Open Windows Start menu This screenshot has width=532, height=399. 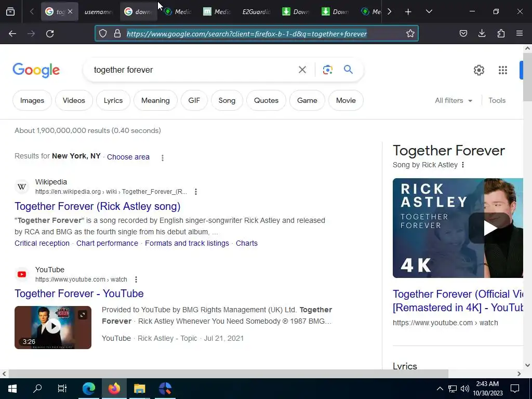12,388
